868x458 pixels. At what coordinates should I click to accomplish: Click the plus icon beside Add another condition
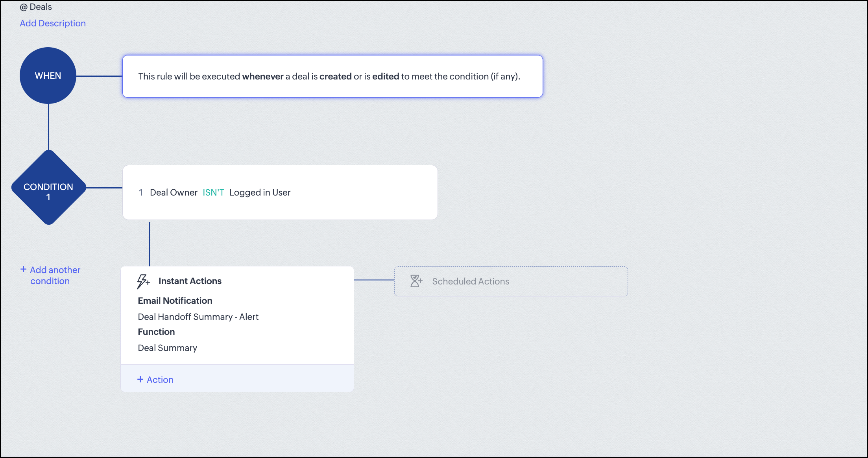[x=23, y=270]
